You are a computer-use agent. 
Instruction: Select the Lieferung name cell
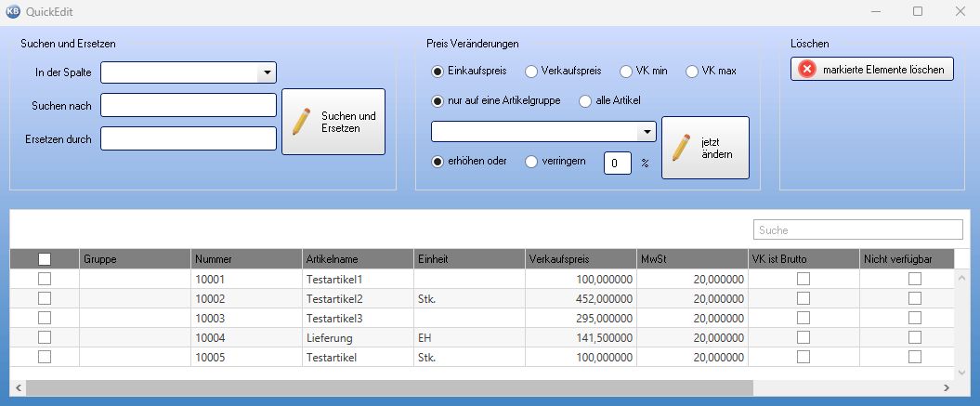pyautogui.click(x=358, y=337)
